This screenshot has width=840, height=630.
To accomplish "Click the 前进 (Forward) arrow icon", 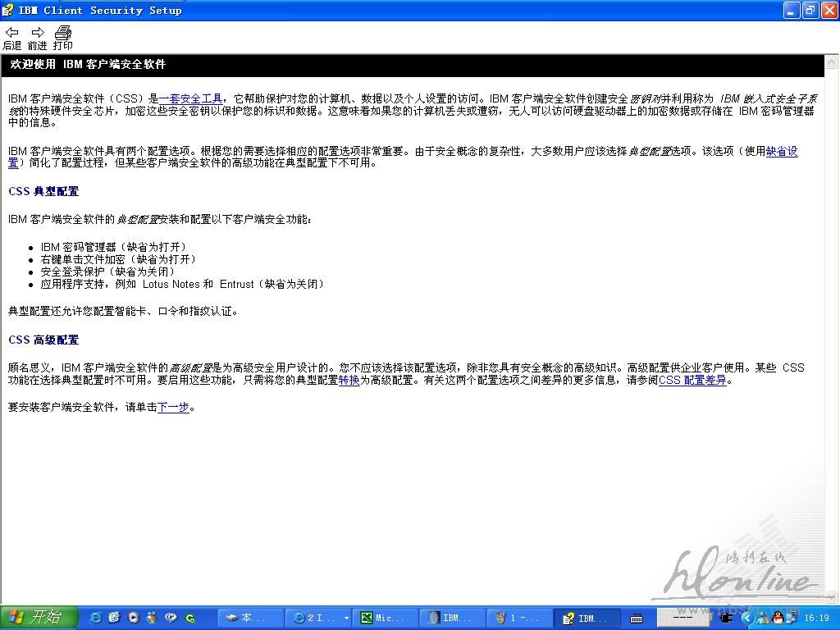I will coord(38,33).
